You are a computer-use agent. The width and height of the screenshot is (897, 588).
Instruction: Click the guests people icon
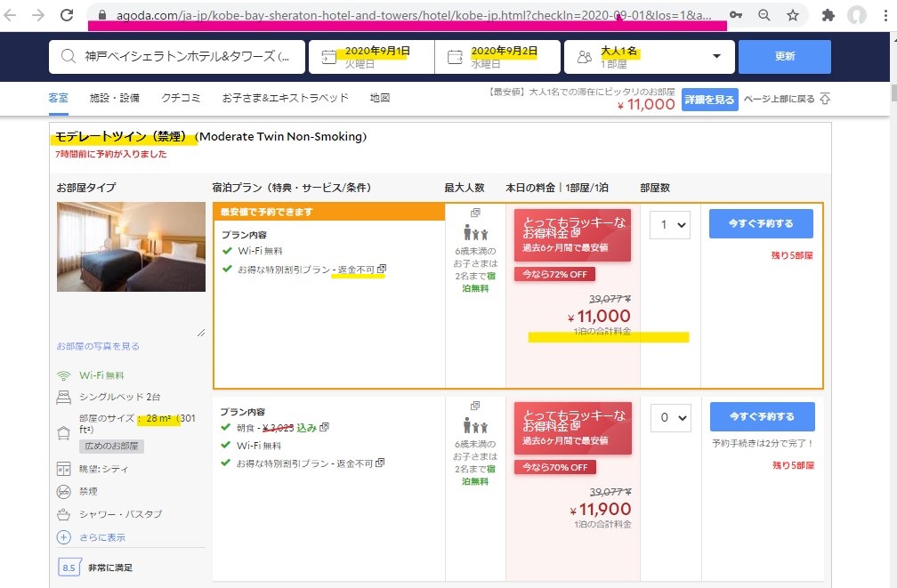pos(584,57)
